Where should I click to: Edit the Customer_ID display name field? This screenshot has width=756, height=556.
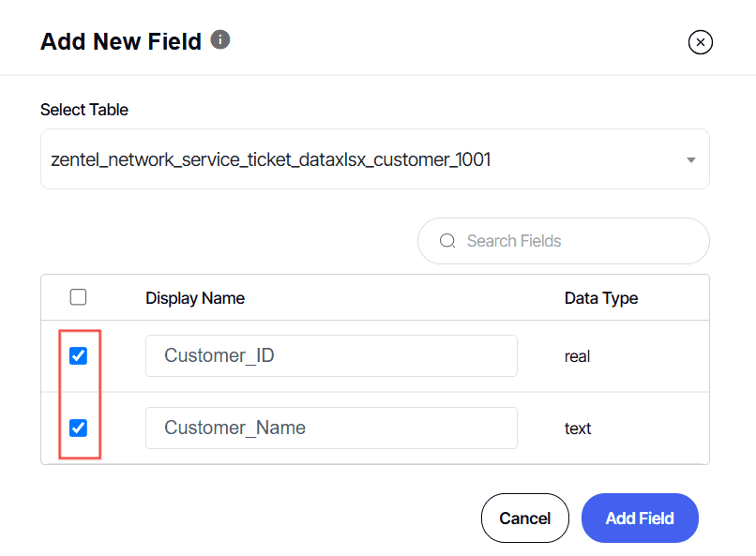click(x=330, y=356)
